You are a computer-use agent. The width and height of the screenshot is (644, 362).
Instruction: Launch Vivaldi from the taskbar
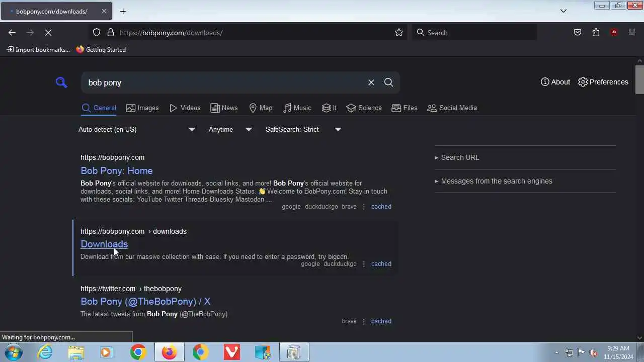tap(231, 352)
